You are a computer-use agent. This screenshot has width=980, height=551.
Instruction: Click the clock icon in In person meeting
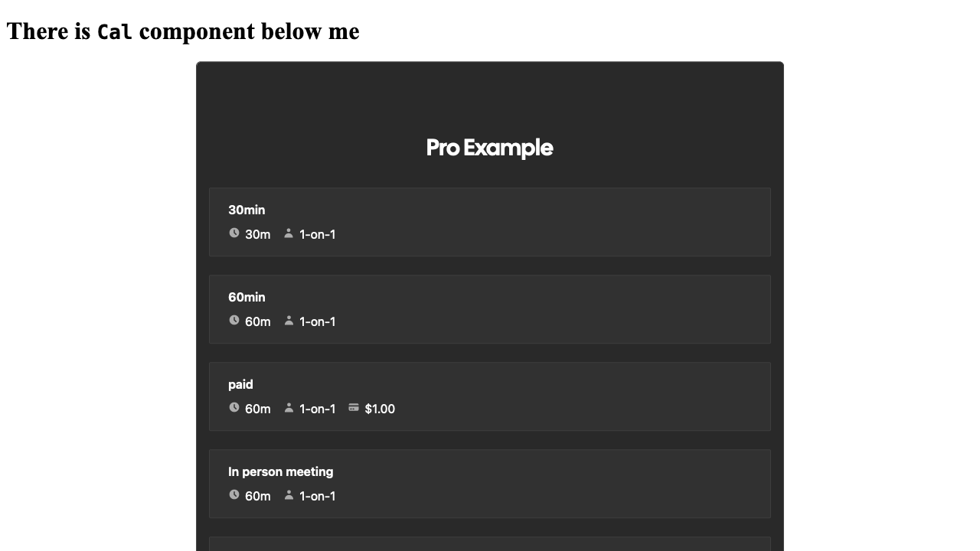coord(234,494)
